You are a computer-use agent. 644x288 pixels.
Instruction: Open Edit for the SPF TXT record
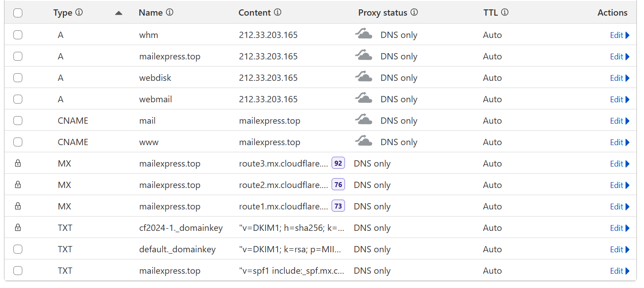click(x=619, y=271)
